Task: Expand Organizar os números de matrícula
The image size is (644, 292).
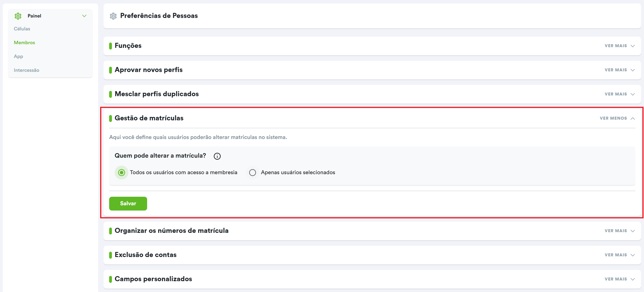Action: 619,231
